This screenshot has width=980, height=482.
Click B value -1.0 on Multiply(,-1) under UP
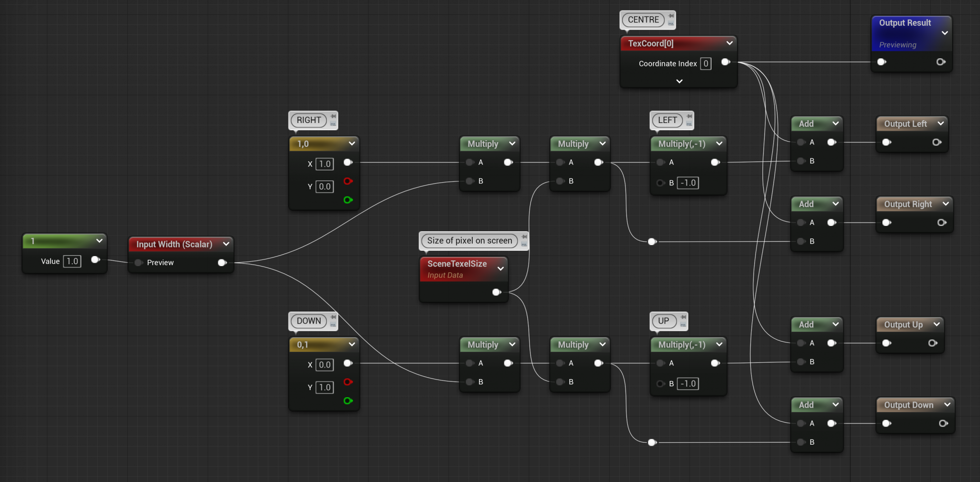click(x=688, y=383)
